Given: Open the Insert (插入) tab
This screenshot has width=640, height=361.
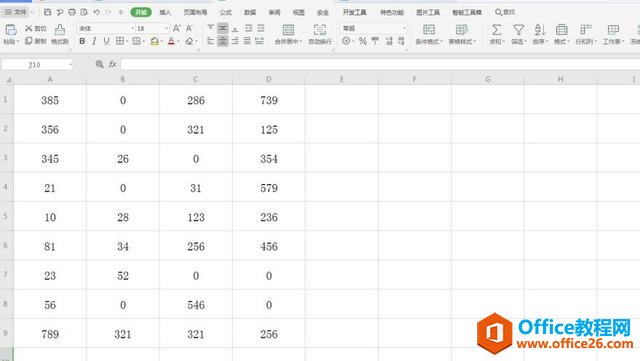Looking at the screenshot, I should coord(165,12).
